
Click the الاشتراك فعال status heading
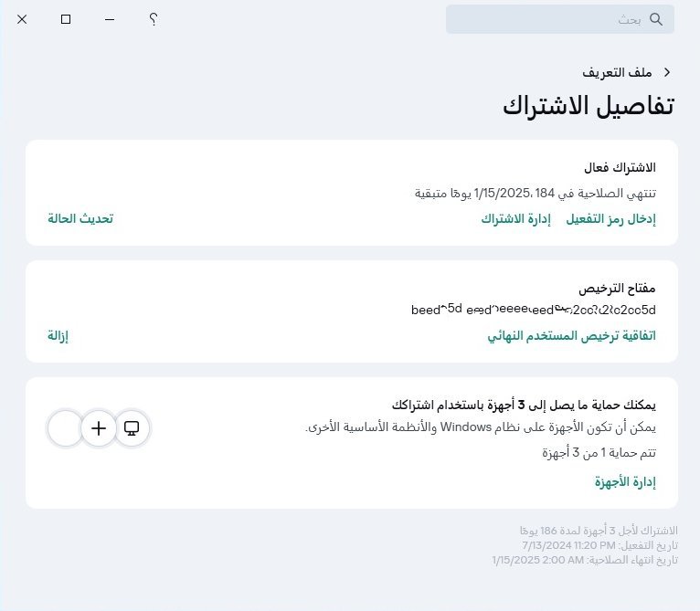620,168
